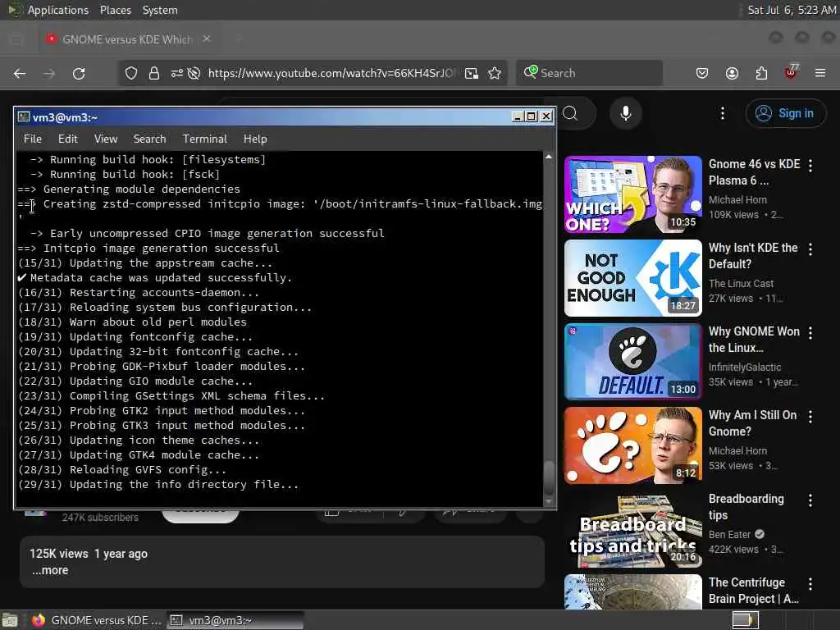The height and width of the screenshot is (630, 840).
Task: Click '125K views 1 year ago' text
Action: coord(89,554)
